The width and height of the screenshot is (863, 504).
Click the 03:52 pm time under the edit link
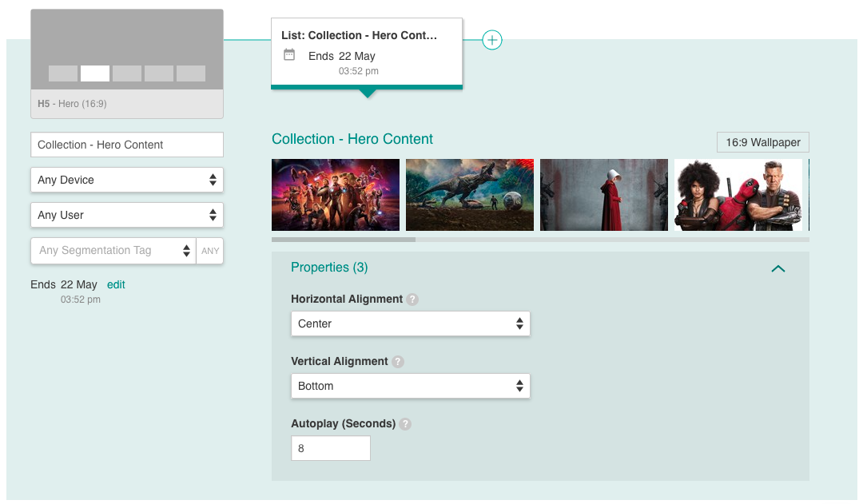[x=81, y=300]
